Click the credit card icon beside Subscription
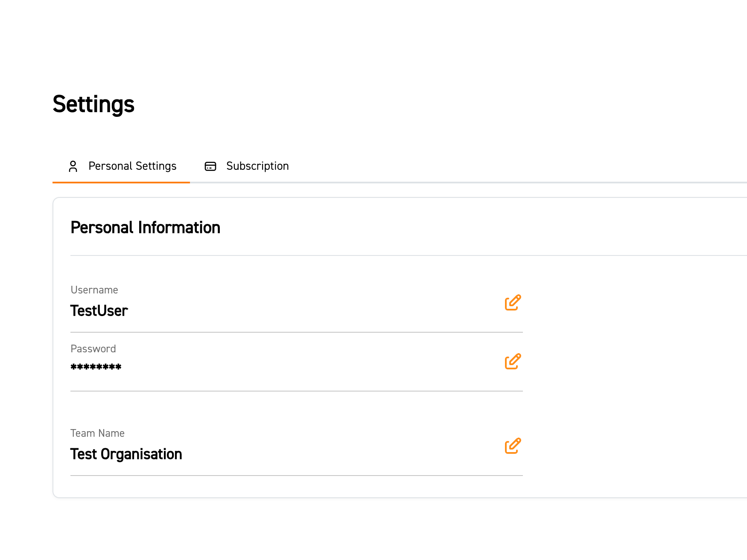Viewport: 747px width, 560px height. [210, 166]
